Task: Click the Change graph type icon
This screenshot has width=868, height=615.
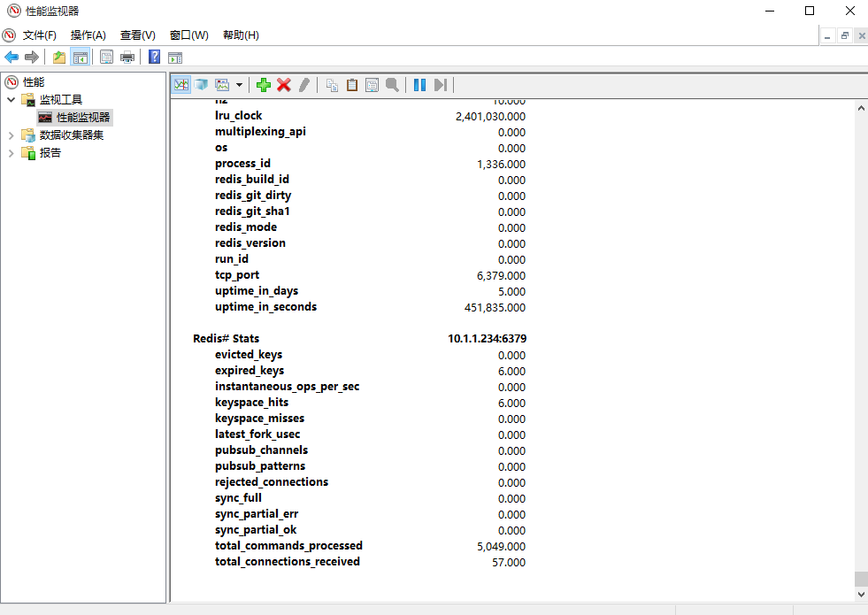Action: point(222,85)
